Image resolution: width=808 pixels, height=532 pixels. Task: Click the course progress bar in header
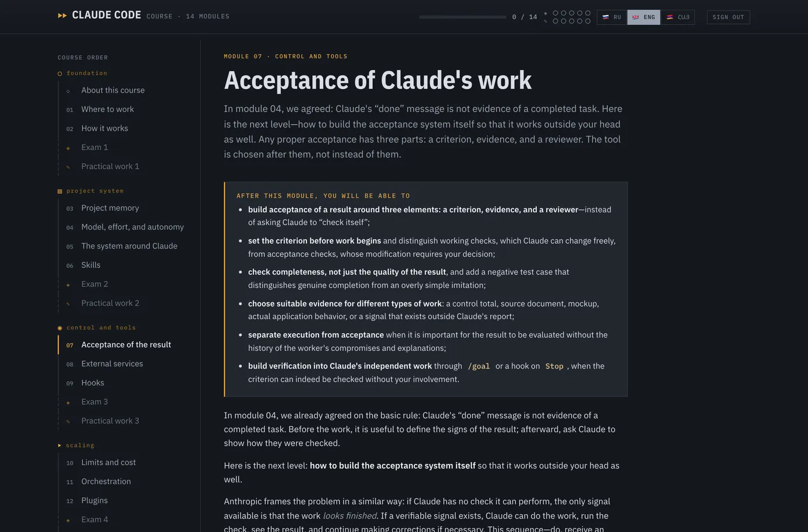point(463,17)
